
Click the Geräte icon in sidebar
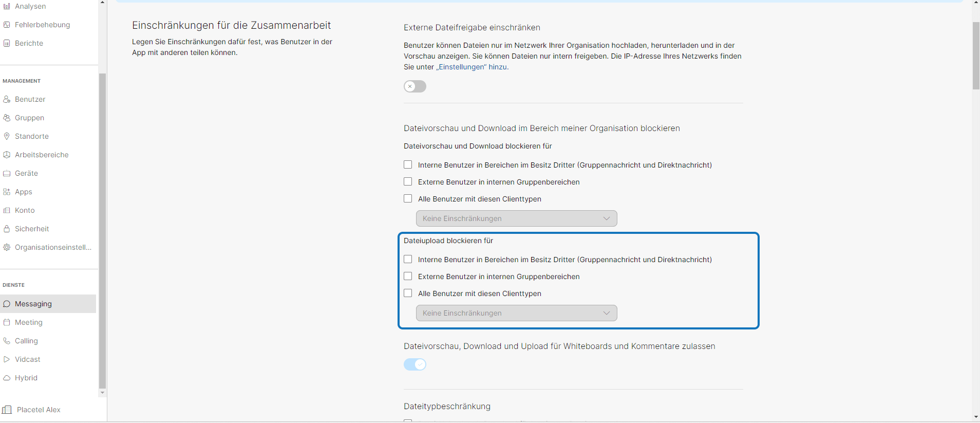point(7,173)
